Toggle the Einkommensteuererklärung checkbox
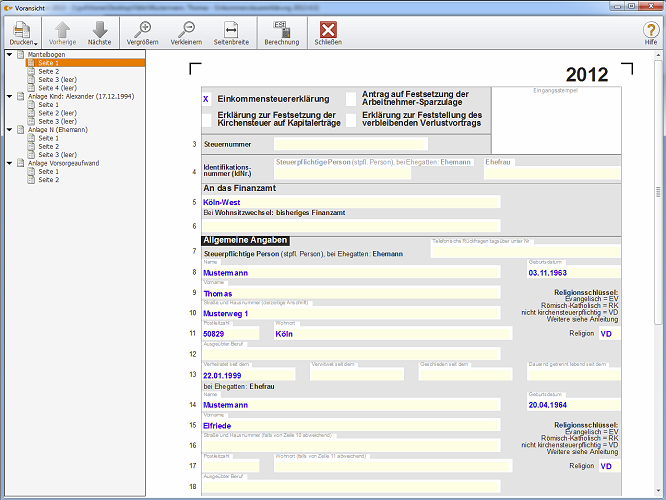 click(x=206, y=99)
